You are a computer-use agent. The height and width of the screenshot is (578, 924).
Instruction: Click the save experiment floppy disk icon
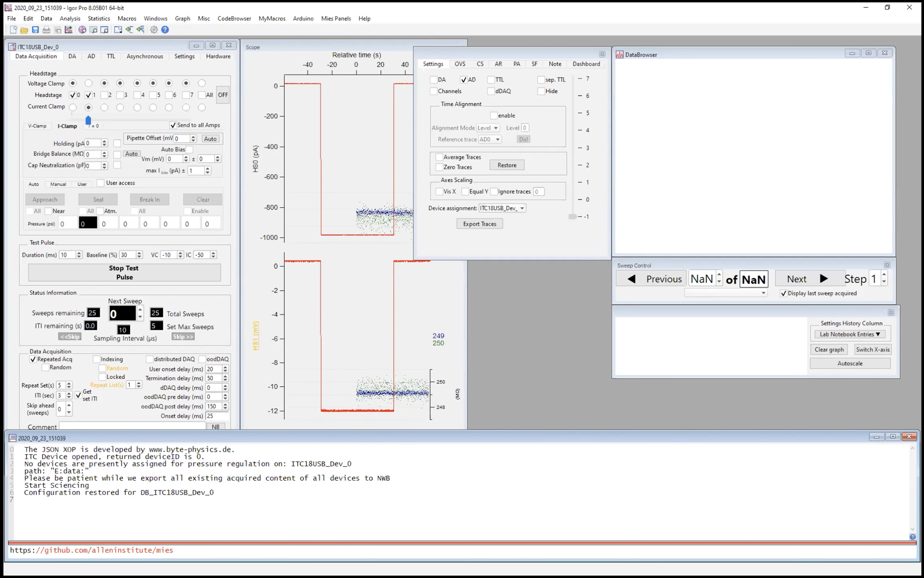35,30
